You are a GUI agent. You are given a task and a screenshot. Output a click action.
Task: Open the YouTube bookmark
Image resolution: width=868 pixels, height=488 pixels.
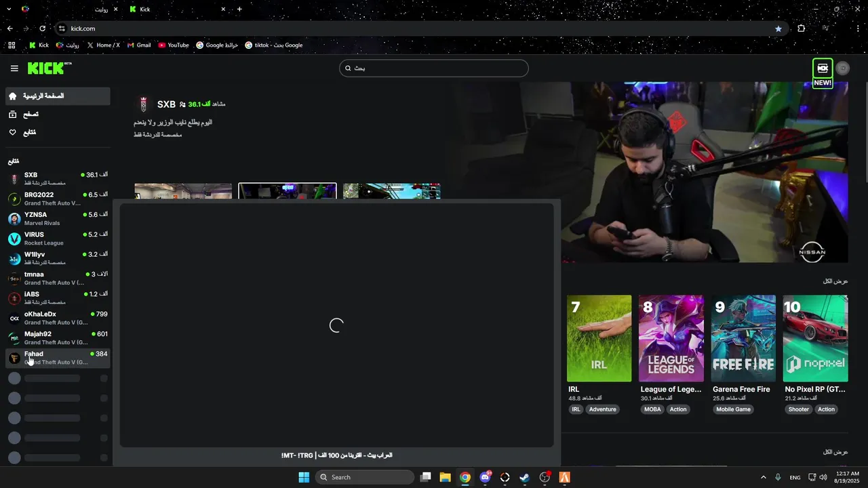[174, 45]
